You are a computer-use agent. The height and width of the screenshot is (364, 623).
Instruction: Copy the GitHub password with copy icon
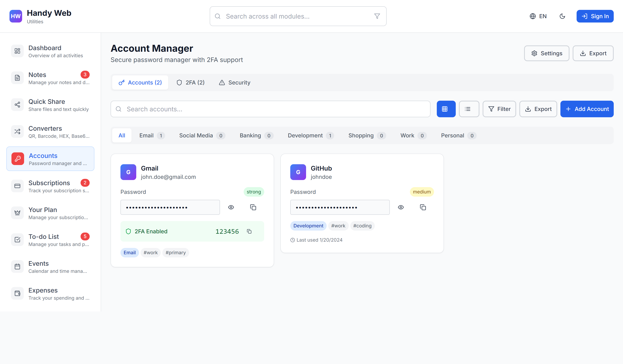click(x=423, y=207)
